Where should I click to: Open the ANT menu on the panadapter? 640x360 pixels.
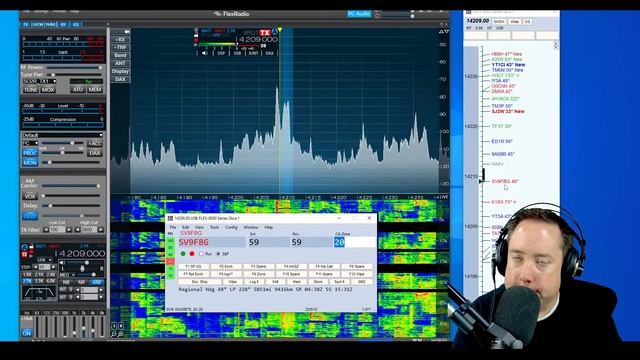click(x=120, y=63)
